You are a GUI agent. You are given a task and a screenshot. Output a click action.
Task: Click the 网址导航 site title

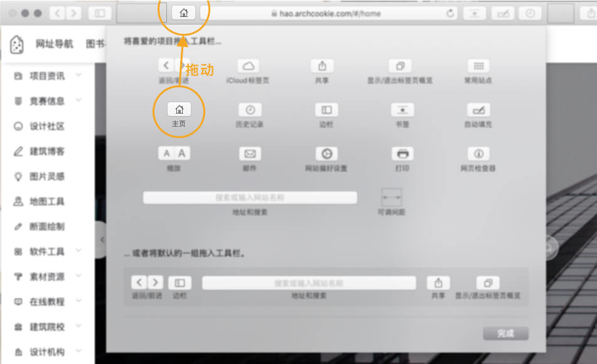(55, 44)
